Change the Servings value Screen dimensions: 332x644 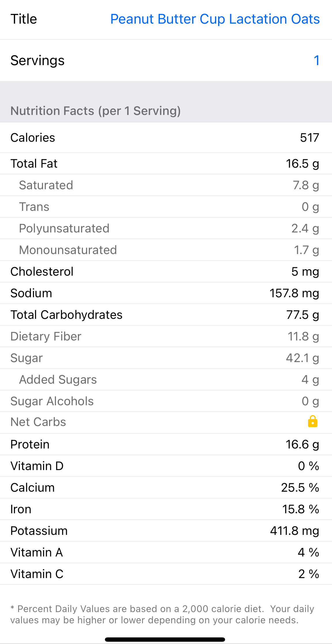[x=316, y=60]
